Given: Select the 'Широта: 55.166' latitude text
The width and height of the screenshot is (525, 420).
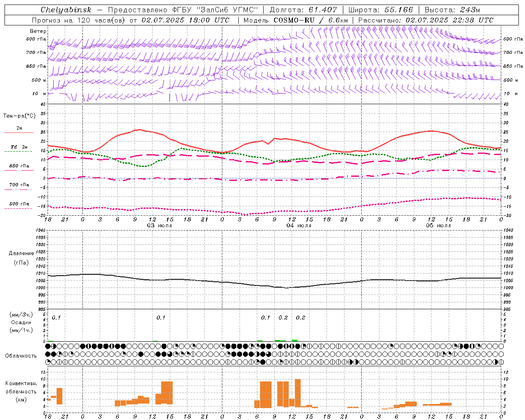Looking at the screenshot, I should [380, 10].
